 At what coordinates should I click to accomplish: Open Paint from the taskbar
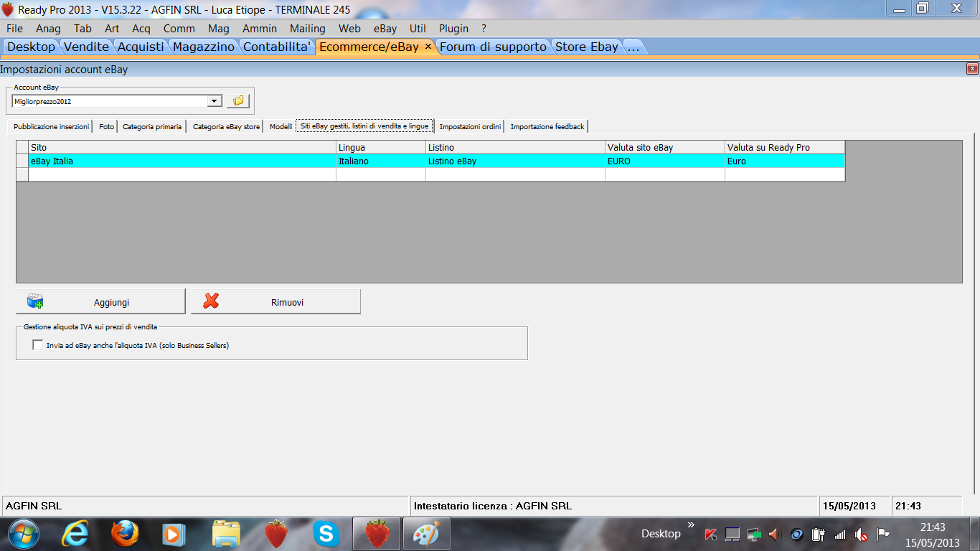point(426,534)
